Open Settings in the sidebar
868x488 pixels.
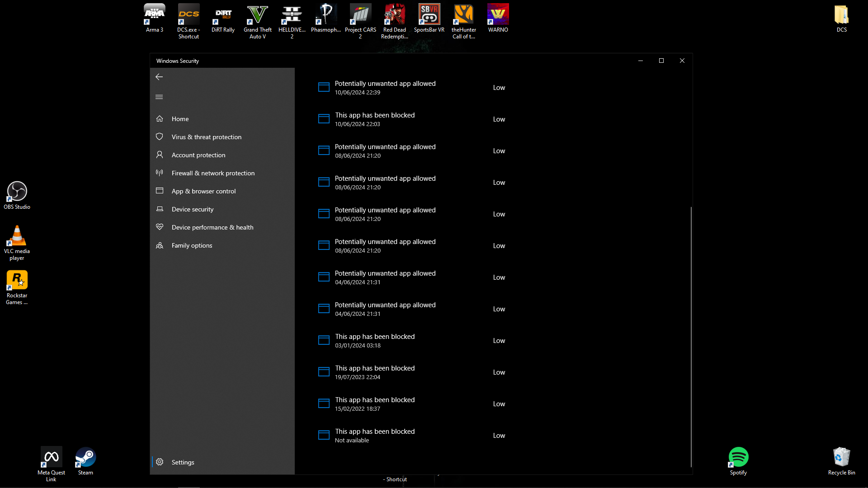pos(222,462)
